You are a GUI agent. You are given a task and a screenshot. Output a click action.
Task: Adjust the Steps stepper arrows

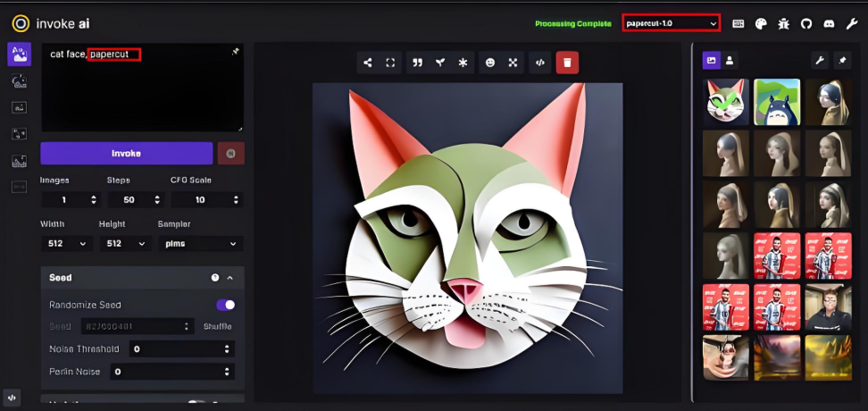click(x=158, y=199)
